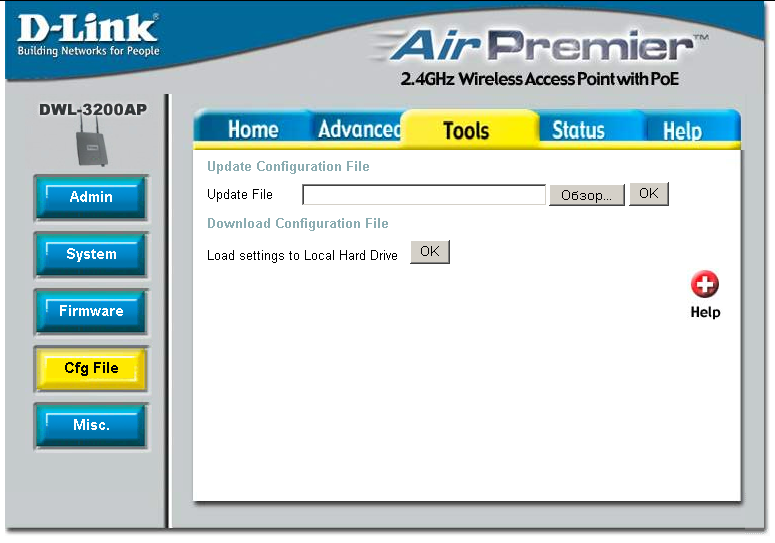Open the System settings page
This screenshot has width=775, height=543.
(91, 254)
